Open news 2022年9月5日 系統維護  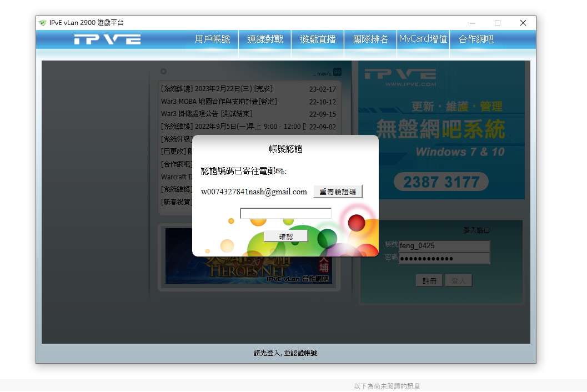click(x=233, y=127)
